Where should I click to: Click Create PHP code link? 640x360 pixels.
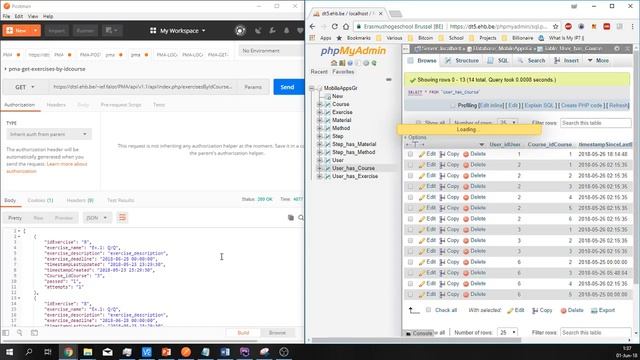pyautogui.click(x=581, y=105)
